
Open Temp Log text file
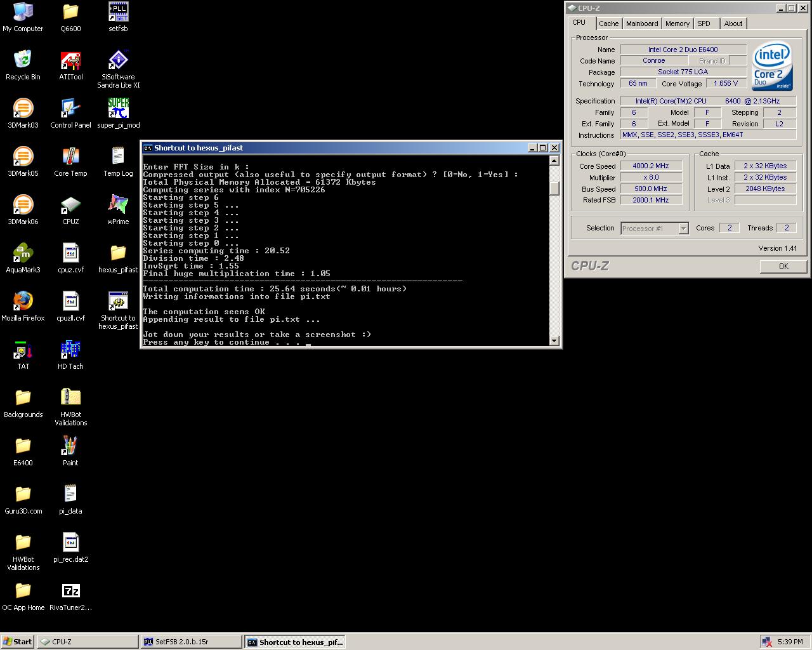pos(118,162)
